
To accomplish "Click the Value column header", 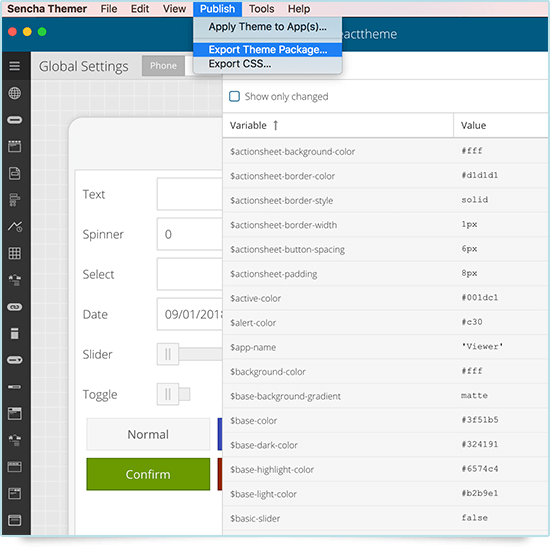I will 501,125.
